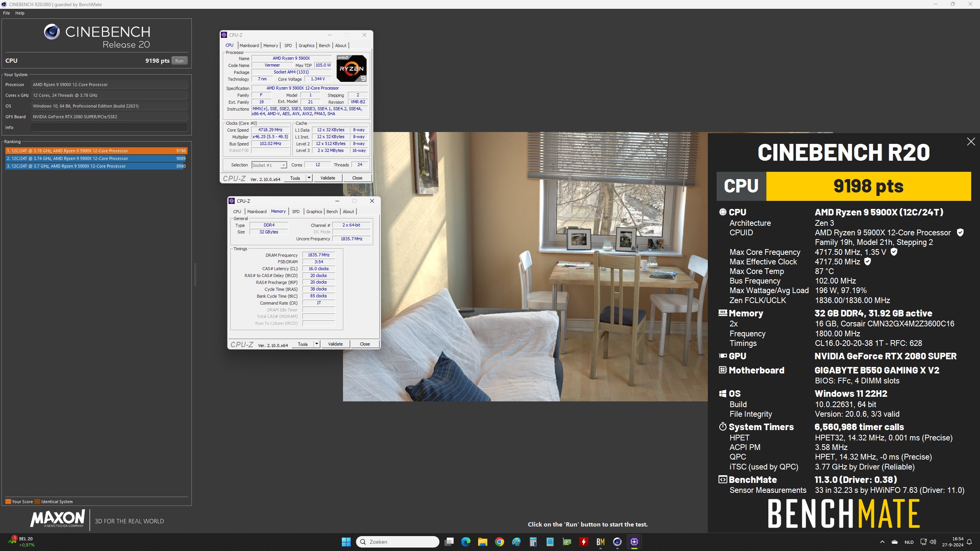Switch to CPU tab in lower CPU-Z window
980x551 pixels.
237,212
